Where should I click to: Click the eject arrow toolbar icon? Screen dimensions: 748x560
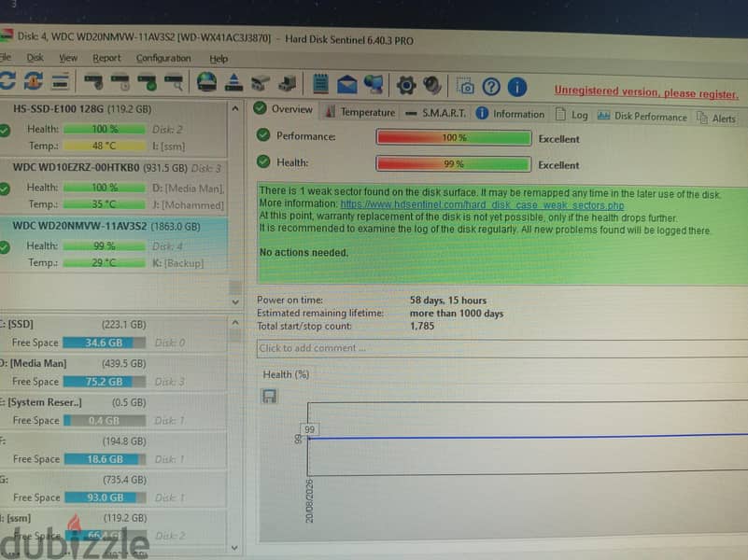click(x=233, y=83)
